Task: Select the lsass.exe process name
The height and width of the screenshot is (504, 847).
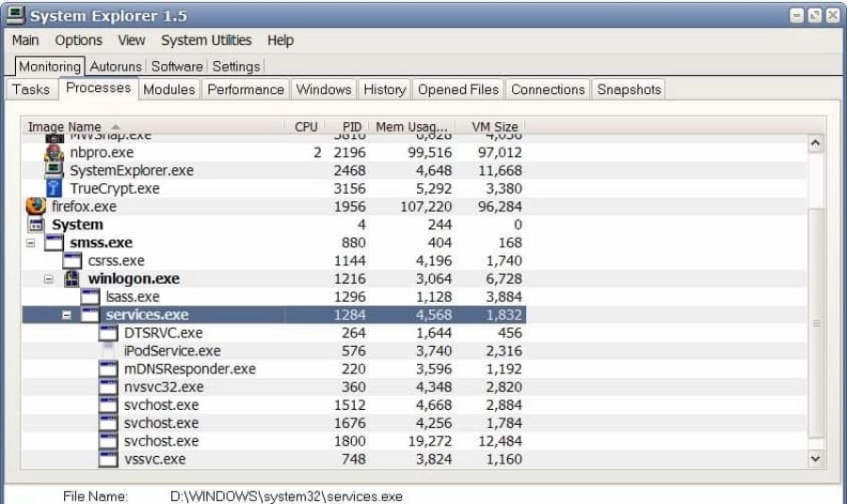Action: click(133, 297)
